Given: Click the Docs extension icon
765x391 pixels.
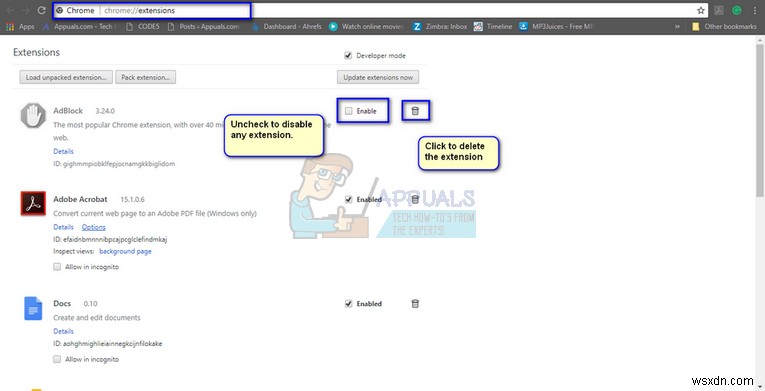Looking at the screenshot, I should point(33,308).
